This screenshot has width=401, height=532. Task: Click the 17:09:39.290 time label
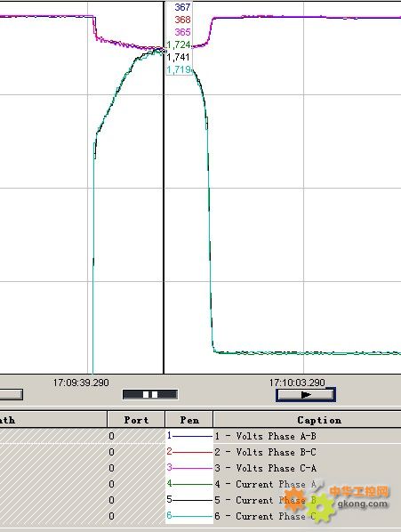pos(81,383)
